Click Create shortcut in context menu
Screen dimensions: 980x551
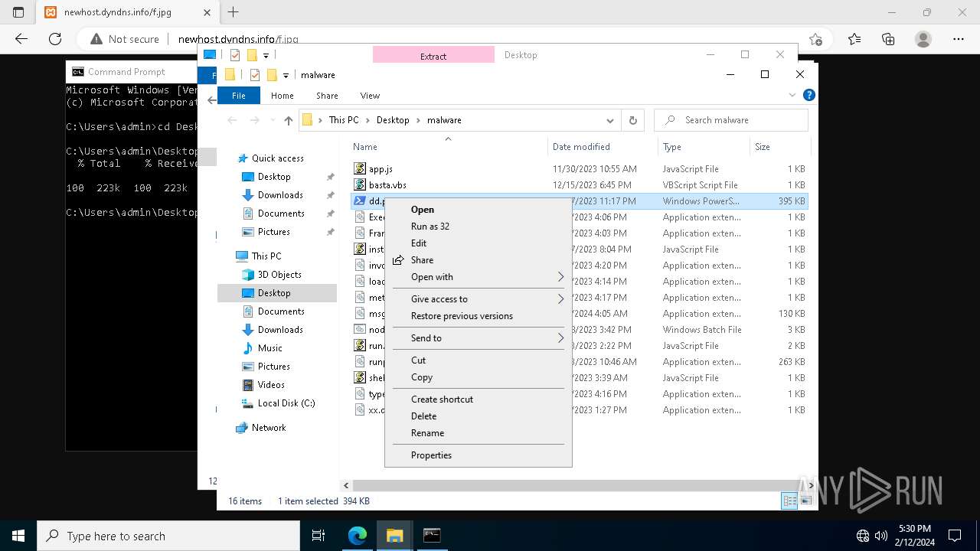[x=479, y=399]
